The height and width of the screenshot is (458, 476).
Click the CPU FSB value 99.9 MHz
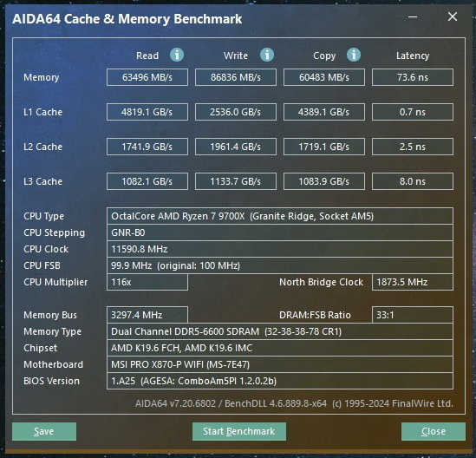(280, 265)
